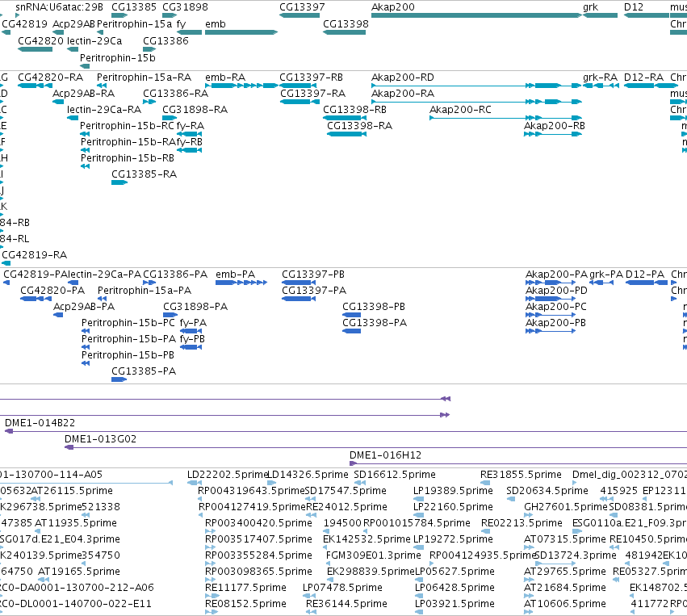Select the SD16612.5prime EST

pyautogui.click(x=360, y=483)
